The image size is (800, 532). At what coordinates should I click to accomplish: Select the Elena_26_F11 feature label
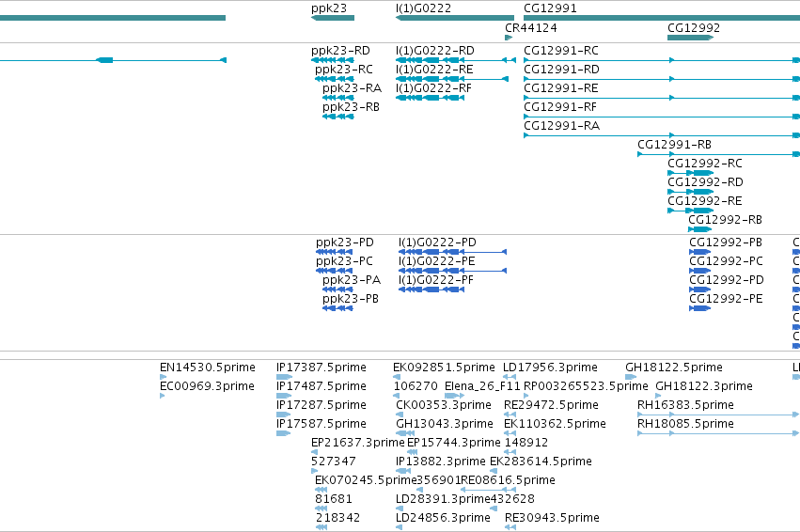(x=482, y=386)
